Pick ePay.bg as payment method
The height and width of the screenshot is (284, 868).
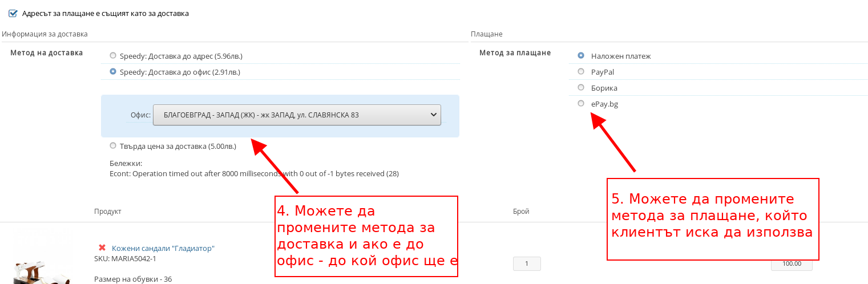point(581,104)
